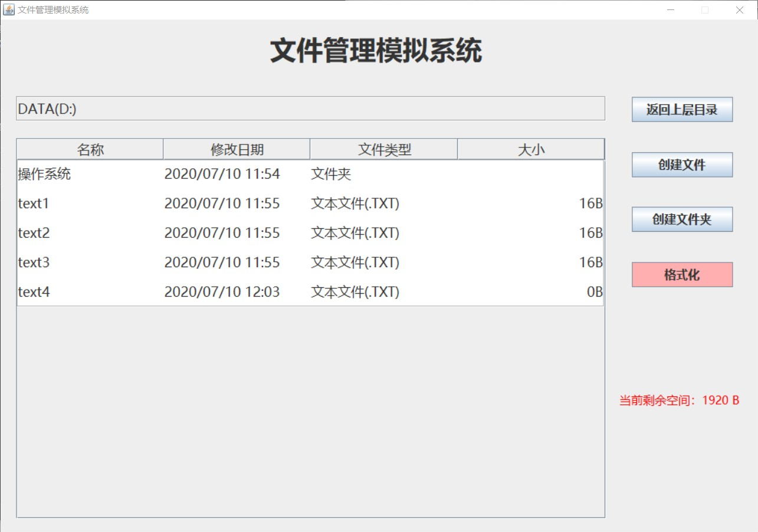Click the 16B size of text1
Viewport: 758px width, 532px height.
(590, 203)
